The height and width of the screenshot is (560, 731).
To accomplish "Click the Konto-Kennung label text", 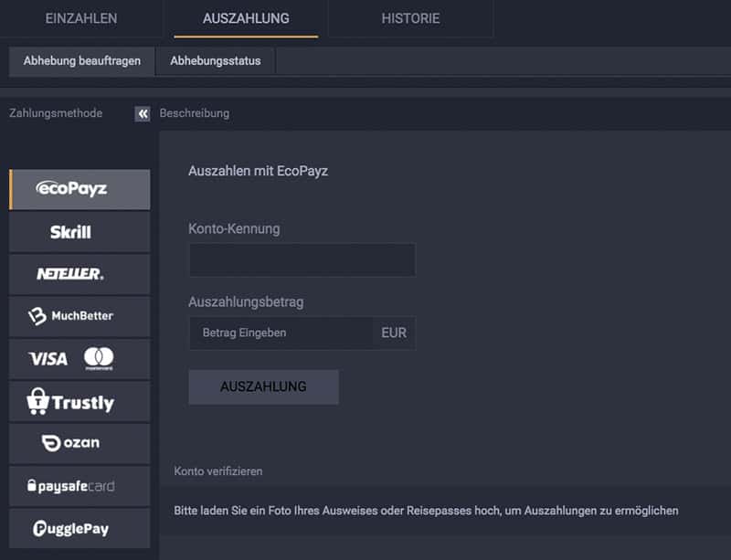I will (x=234, y=229).
